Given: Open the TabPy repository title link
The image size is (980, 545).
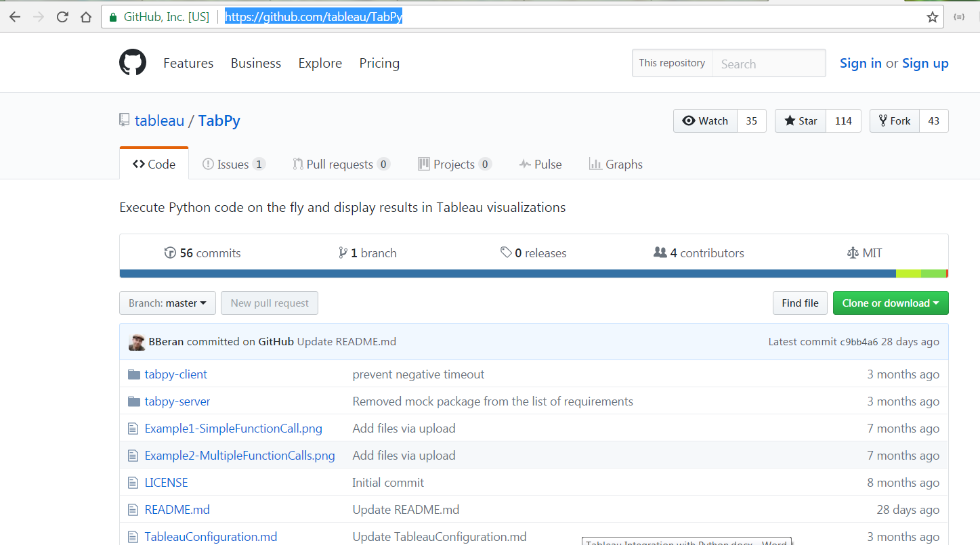Looking at the screenshot, I should pyautogui.click(x=219, y=121).
